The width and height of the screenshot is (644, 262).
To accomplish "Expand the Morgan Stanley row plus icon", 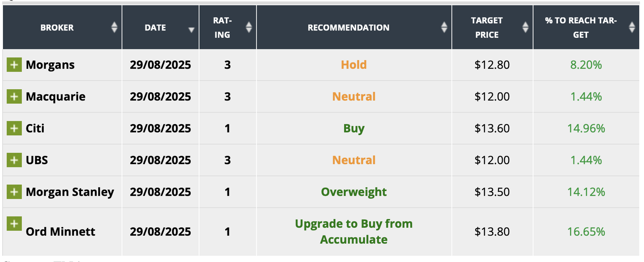I will [x=14, y=192].
